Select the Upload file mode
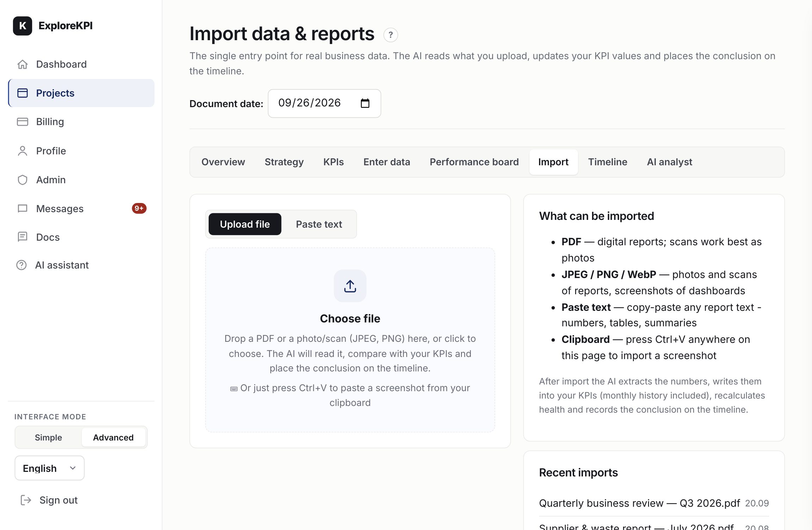Screen dimensions: 812x530 [x=245, y=224]
